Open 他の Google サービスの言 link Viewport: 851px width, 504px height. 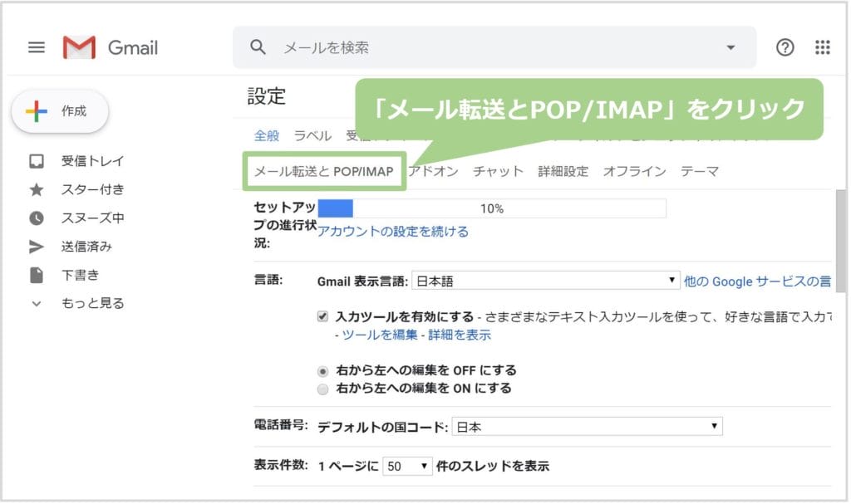[757, 281]
